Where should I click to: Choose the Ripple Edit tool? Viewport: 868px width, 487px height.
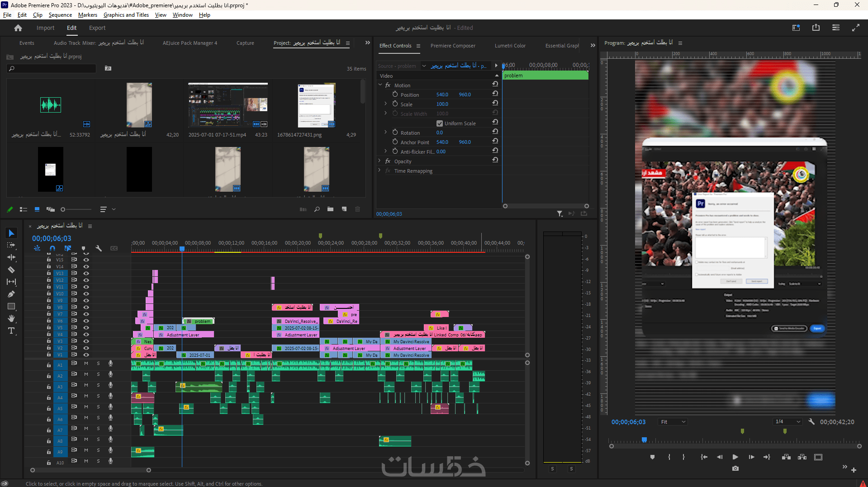(11, 257)
